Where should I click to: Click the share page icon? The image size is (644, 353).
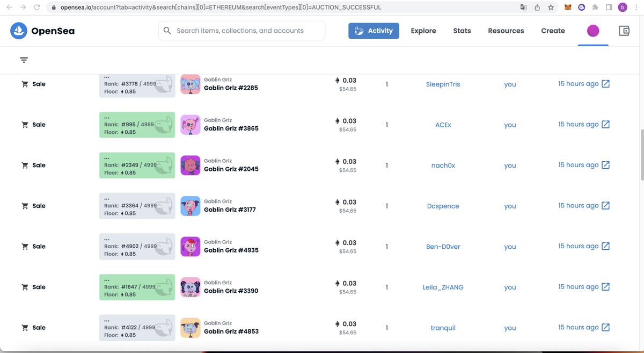click(537, 8)
